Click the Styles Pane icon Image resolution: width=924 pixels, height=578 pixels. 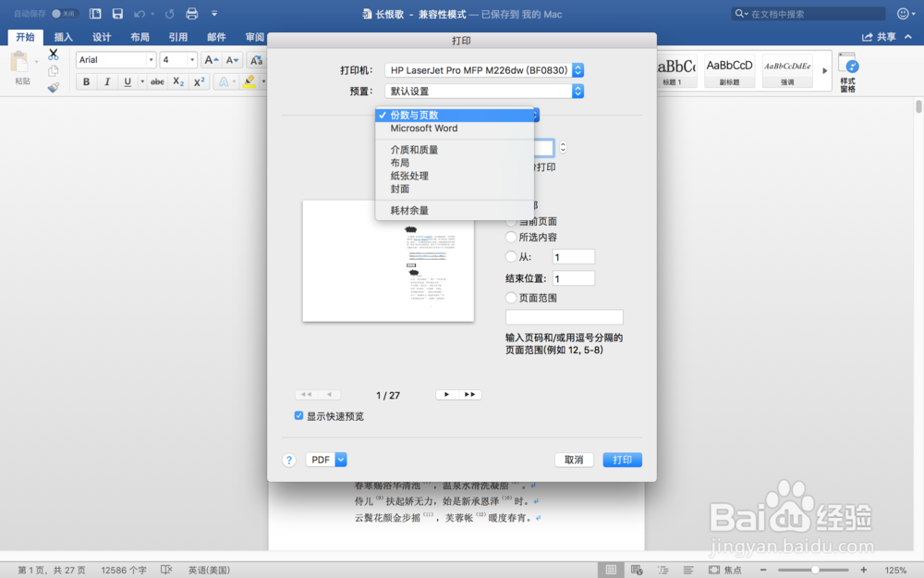point(848,72)
